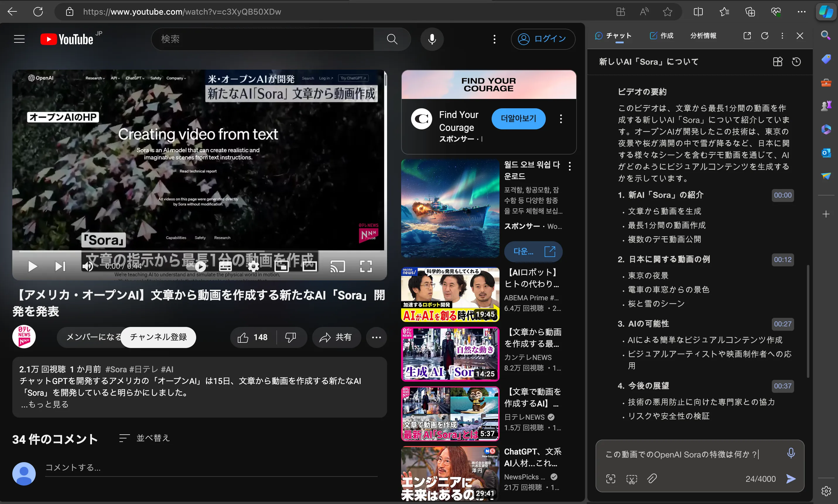Image resolution: width=838 pixels, height=504 pixels.
Task: Open the 並べ替え comment sort dropdown
Action: point(144,438)
